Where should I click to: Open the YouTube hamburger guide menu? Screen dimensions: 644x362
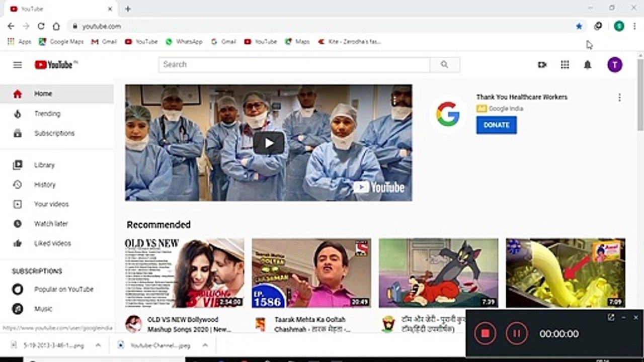[x=18, y=65]
